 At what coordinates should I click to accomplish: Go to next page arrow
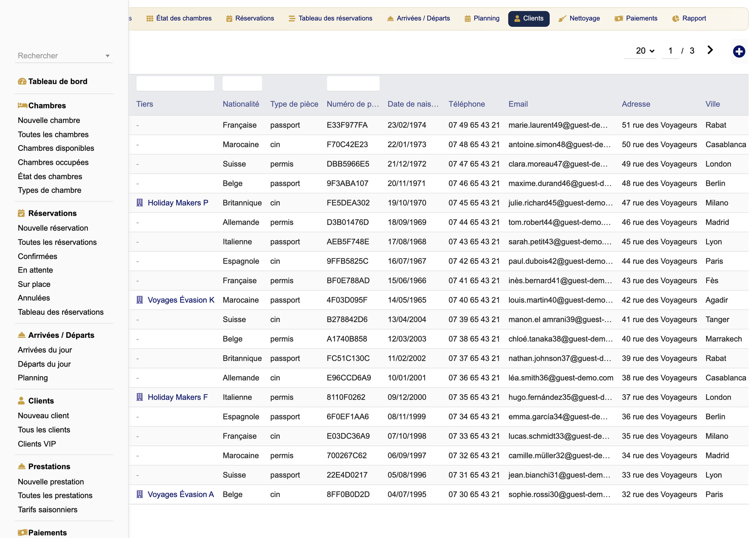pos(710,50)
